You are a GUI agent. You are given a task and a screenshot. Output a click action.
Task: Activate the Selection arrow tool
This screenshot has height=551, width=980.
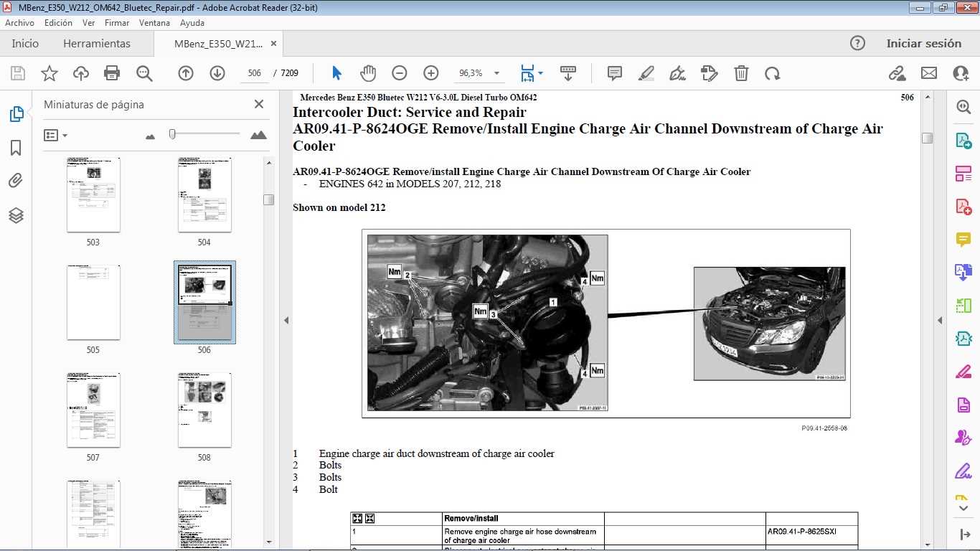[x=336, y=73]
